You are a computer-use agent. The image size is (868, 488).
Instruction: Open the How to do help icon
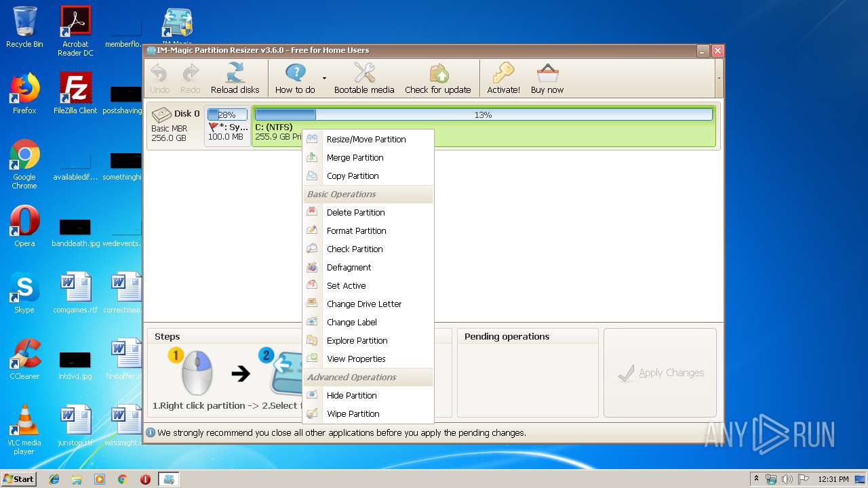(295, 78)
